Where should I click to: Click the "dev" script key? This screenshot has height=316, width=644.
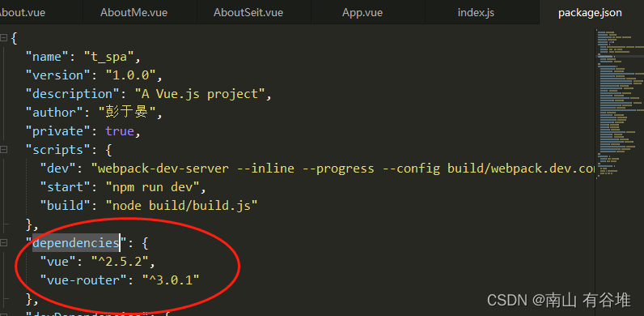[x=58, y=169]
